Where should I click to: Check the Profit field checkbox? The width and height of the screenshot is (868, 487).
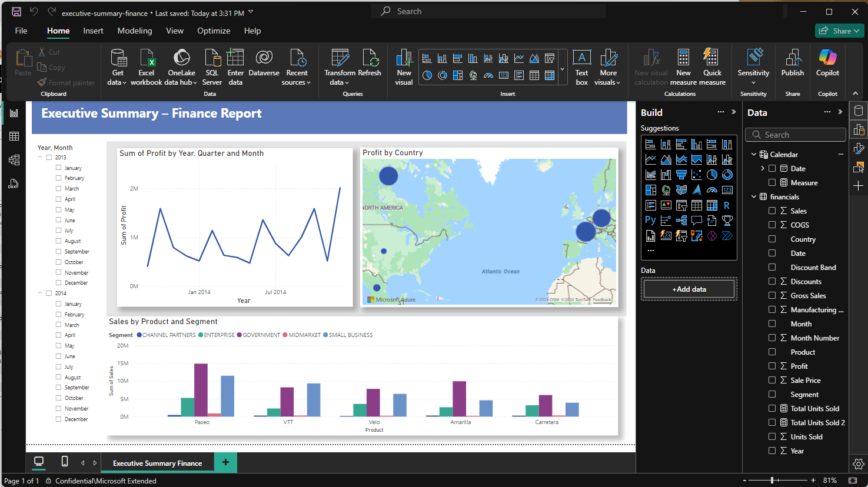[x=772, y=366]
